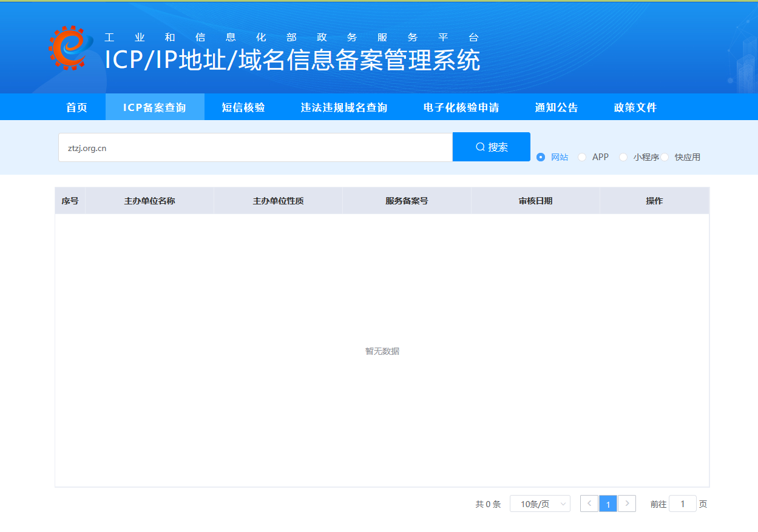Switch to ICP备案查询 tab
The height and width of the screenshot is (532, 758).
[x=155, y=107]
